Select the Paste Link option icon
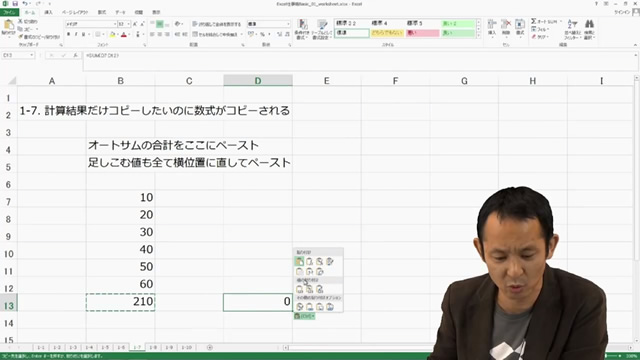 pos(310,307)
